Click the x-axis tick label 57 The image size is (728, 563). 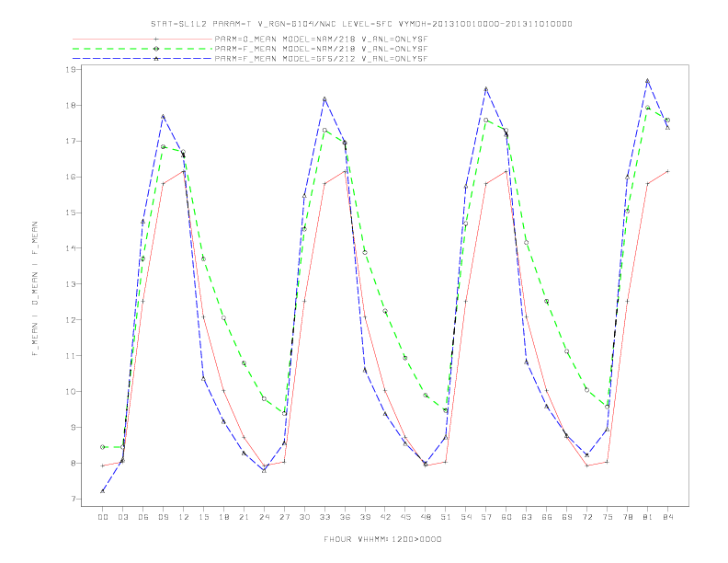point(486,517)
